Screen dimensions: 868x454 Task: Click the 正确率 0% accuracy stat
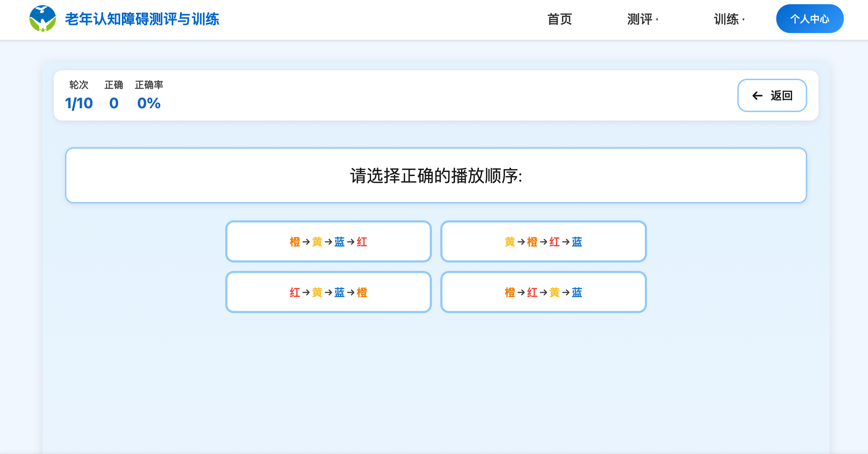148,103
